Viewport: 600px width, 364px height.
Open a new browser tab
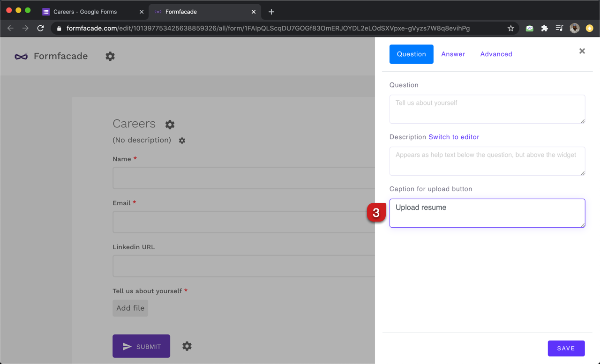271,12
